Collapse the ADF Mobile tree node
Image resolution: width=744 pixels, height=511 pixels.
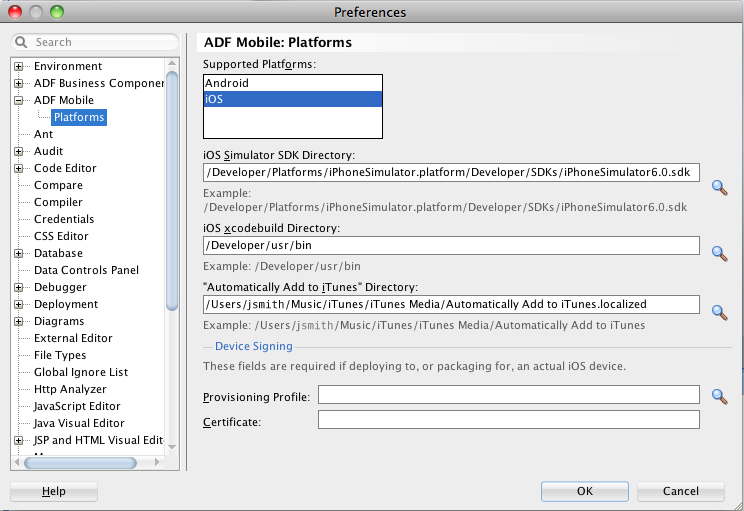click(x=19, y=100)
